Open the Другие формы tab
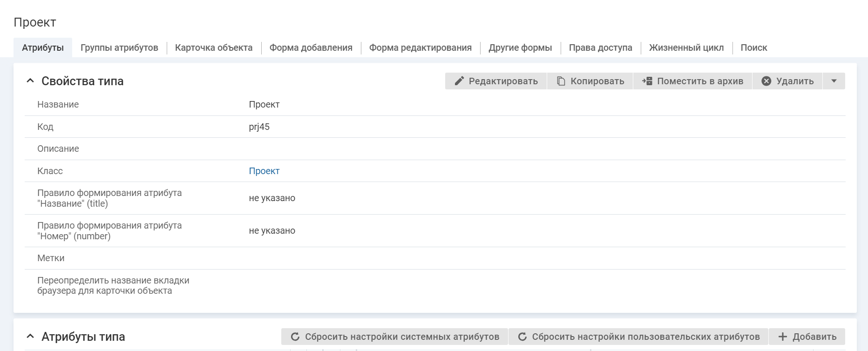Viewport: 868px width, 351px height. pos(520,47)
